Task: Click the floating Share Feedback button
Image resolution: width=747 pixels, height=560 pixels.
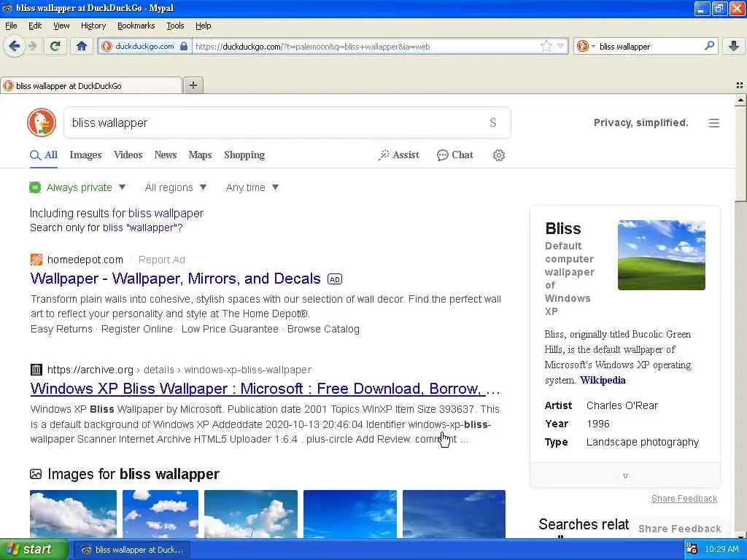Action: (679, 529)
